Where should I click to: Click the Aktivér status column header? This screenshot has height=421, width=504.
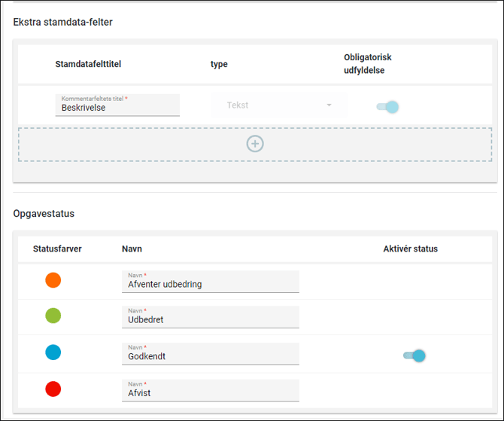coord(410,249)
